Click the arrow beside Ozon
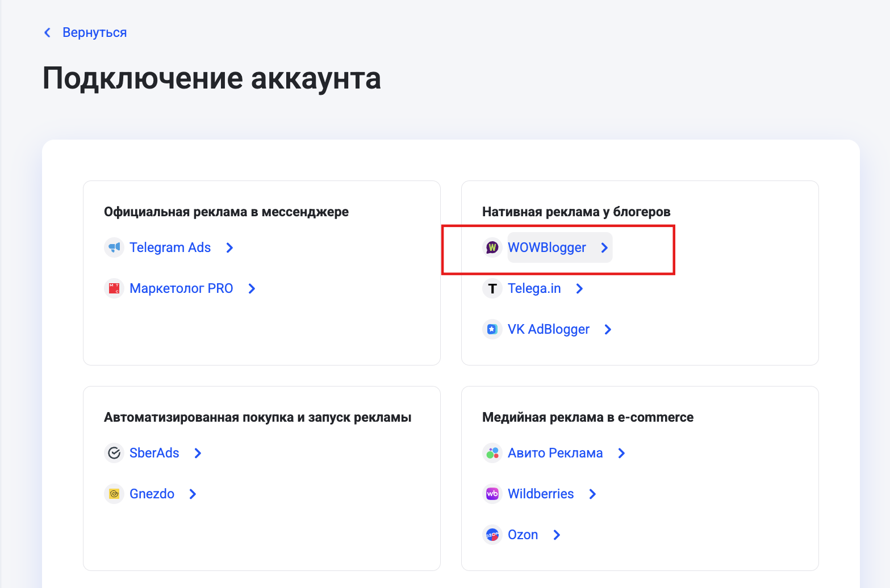The height and width of the screenshot is (588, 890). (x=557, y=535)
